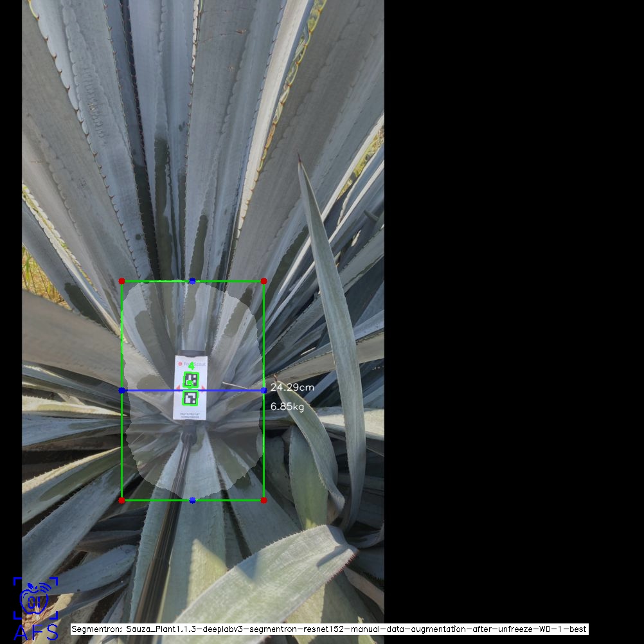
Task: Click the lower green-outlined fiducial marker
Action: point(191,398)
